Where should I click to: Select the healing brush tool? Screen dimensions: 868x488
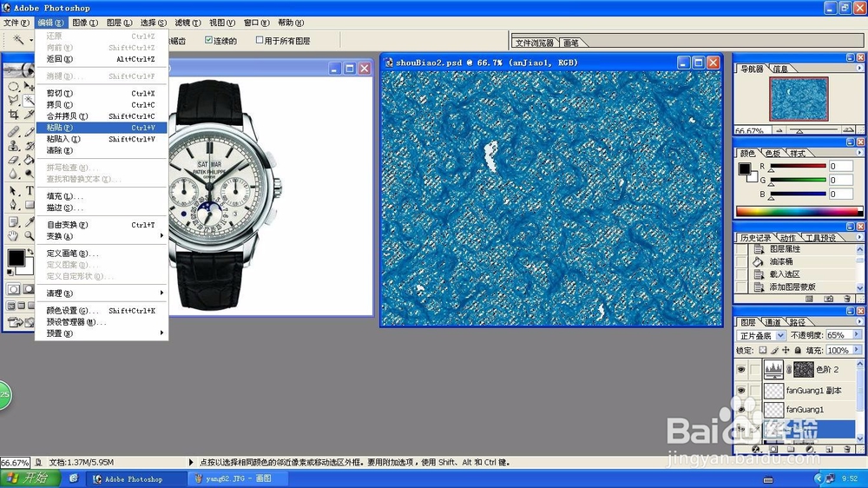tap(13, 132)
